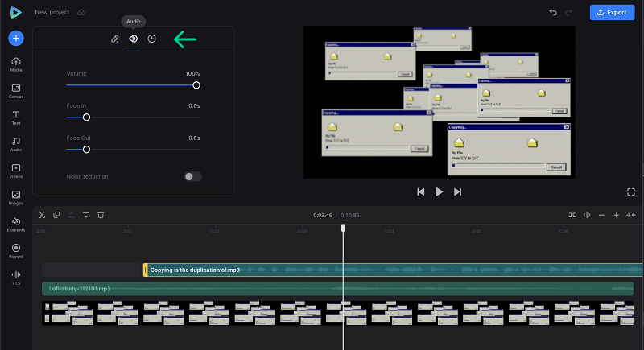Screen dimensions: 644x350
Task: Open the Media sidebar panel
Action: click(x=16, y=64)
